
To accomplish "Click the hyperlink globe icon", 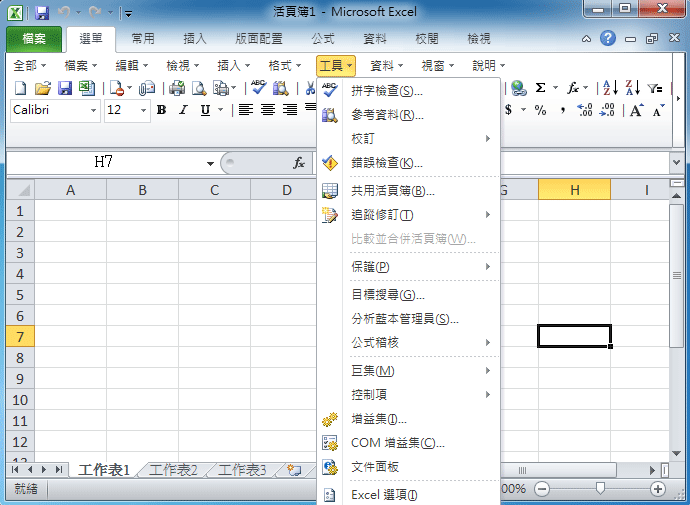I will [x=518, y=88].
